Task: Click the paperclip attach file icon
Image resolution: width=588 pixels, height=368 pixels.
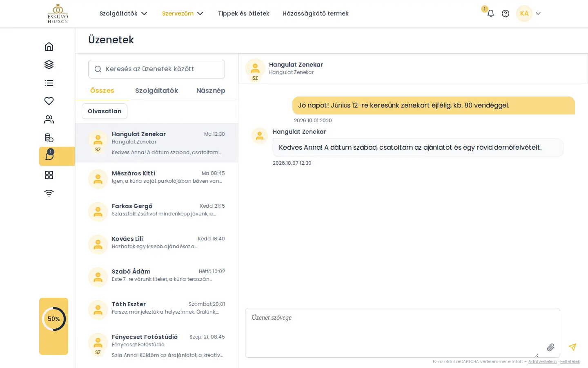Action: tap(551, 347)
